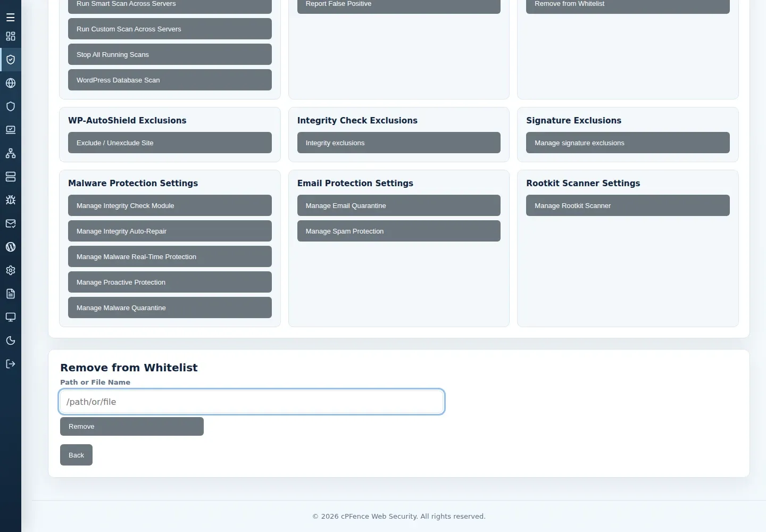Open the settings gear sidebar icon
Image resolution: width=766 pixels, height=532 pixels.
[11, 270]
